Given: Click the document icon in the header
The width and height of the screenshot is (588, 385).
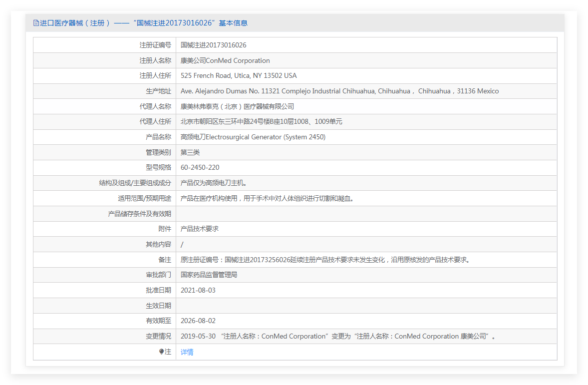Looking at the screenshot, I should pyautogui.click(x=36, y=23).
